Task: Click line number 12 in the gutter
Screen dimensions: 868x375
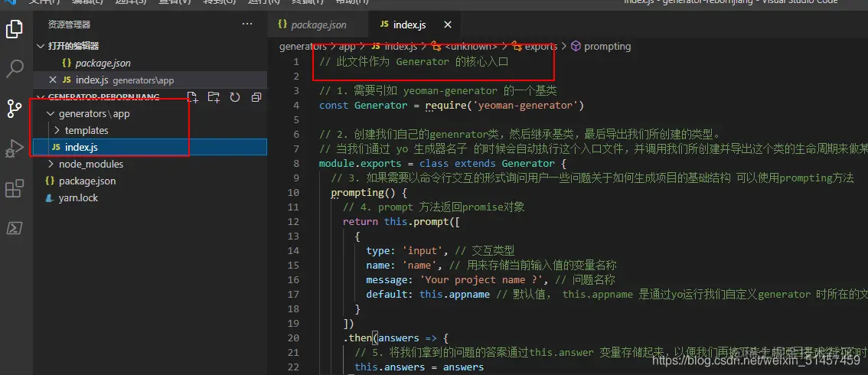Action: [293, 222]
